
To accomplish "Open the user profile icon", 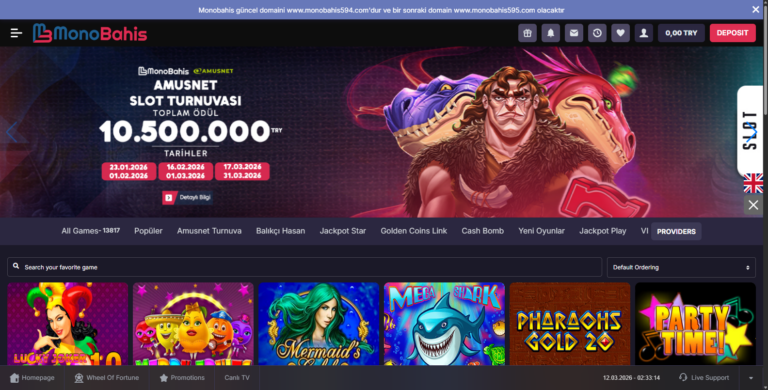I will [644, 33].
